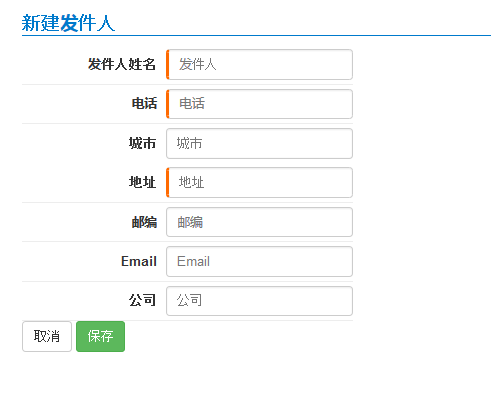This screenshot has width=491, height=416.
Task: Click into the 地址 address input
Action: point(259,182)
